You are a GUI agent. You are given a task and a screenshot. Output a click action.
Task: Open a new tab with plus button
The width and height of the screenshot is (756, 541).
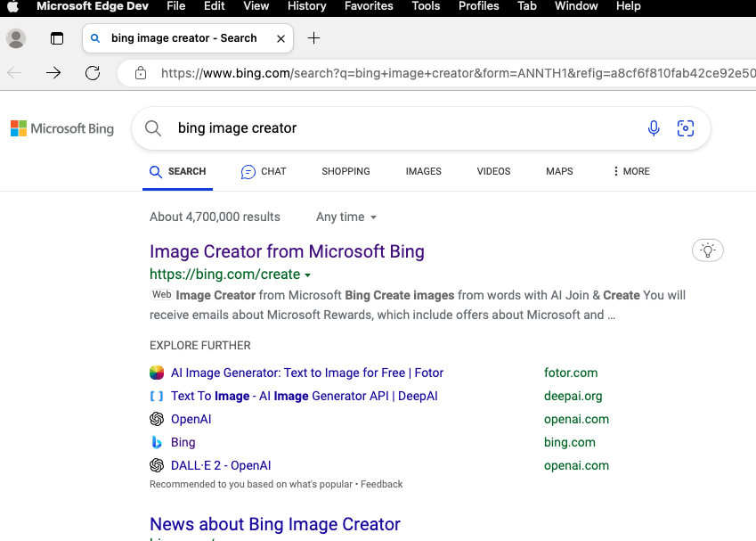313,38
